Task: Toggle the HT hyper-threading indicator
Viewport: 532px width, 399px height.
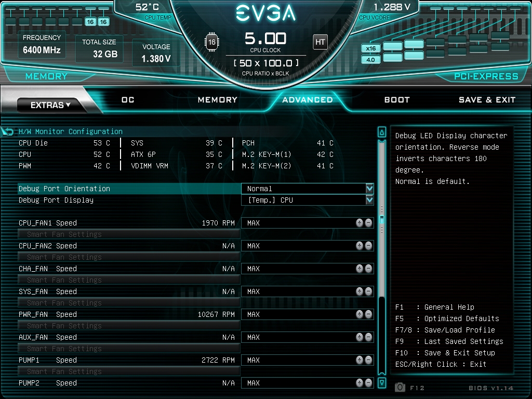Action: (x=320, y=42)
